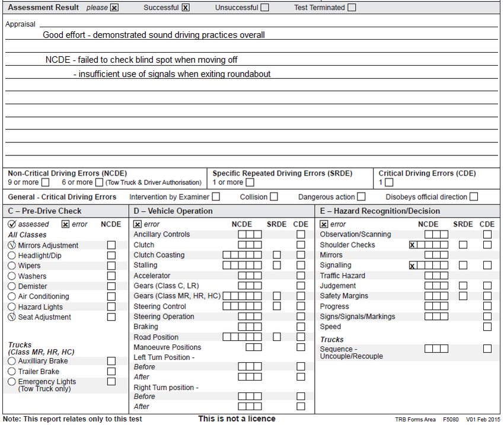Image resolution: width=504 pixels, height=425 pixels.
Task: Mark CDE box for Manoeuvre Positions
Action: tap(301, 347)
